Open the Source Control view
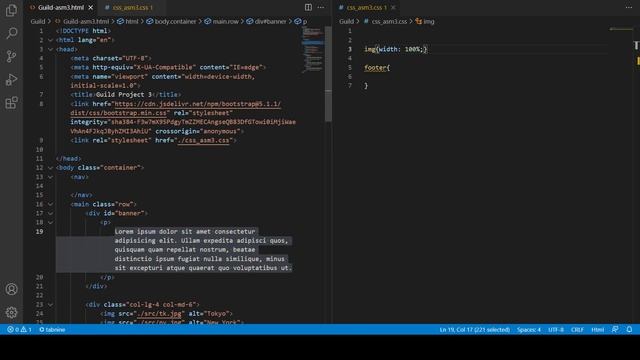The image size is (640, 360). point(11,56)
